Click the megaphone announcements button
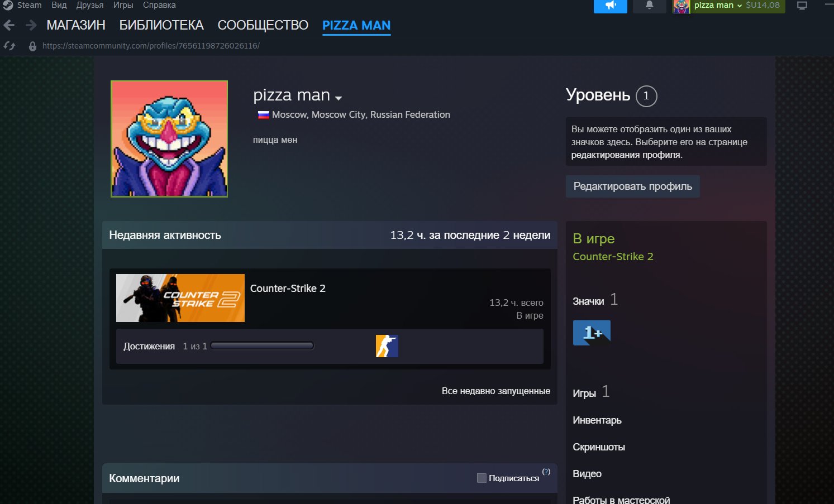Screen dimensions: 834x504 [x=611, y=6]
